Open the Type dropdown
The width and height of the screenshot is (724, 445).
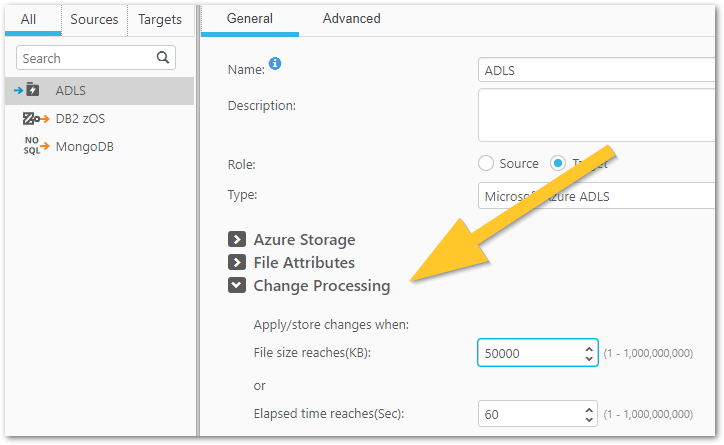tap(600, 196)
